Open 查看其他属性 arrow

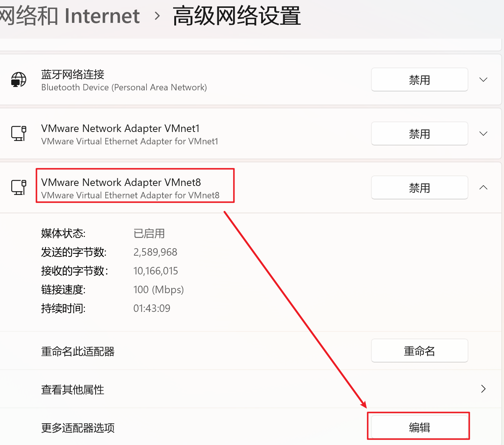pos(483,389)
